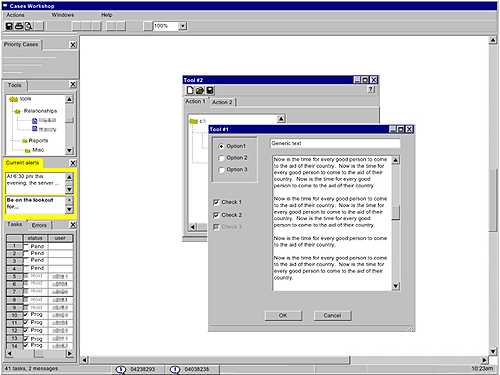
Task: Click tasks table scroll right arrow
Action: 69,353
